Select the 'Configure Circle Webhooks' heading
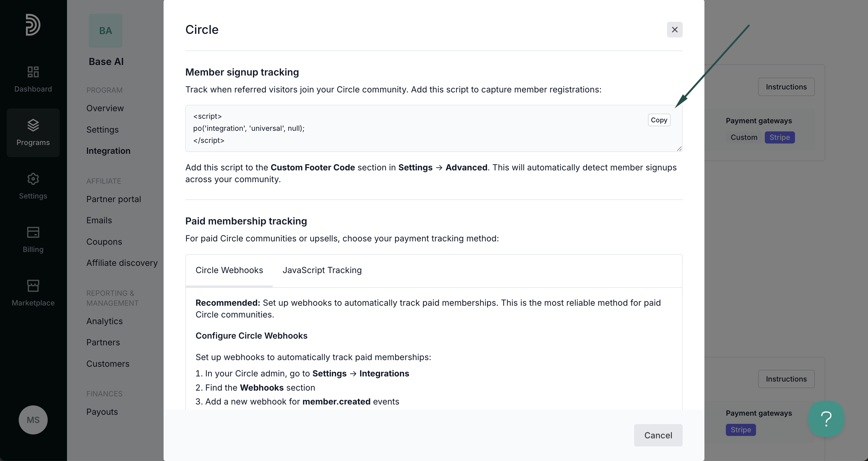 coord(251,336)
